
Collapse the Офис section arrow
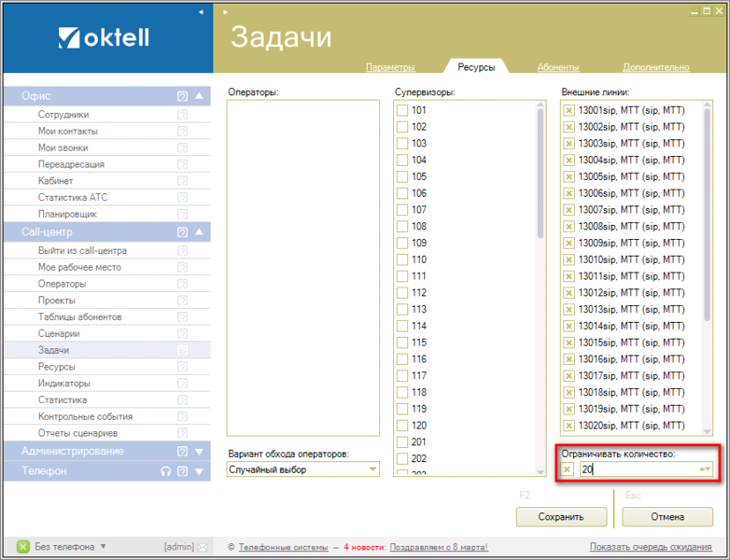199,96
